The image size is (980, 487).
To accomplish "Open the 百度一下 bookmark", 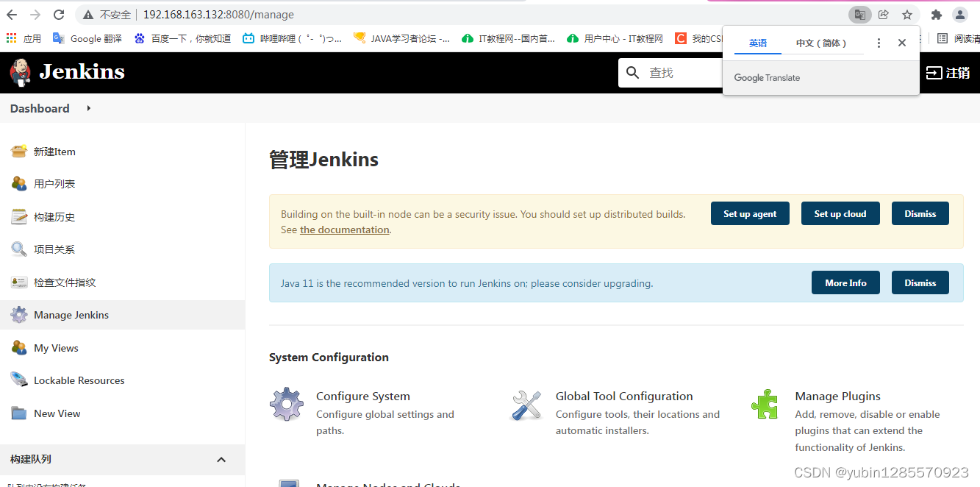I will coord(182,38).
